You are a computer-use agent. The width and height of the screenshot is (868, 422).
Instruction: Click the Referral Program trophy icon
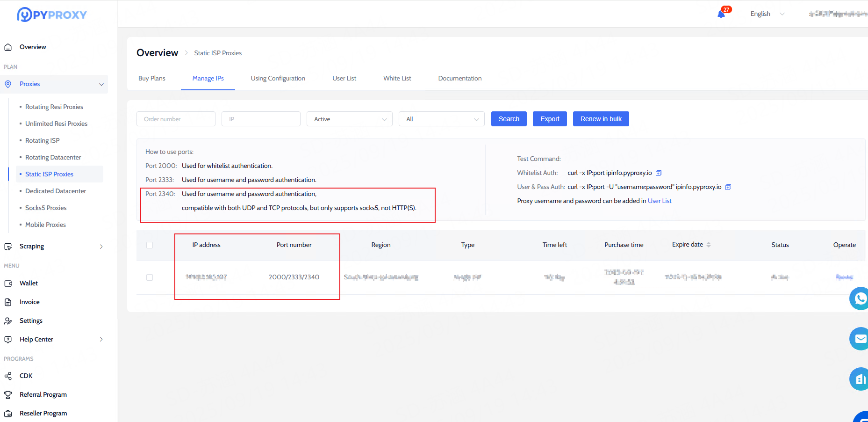point(8,395)
